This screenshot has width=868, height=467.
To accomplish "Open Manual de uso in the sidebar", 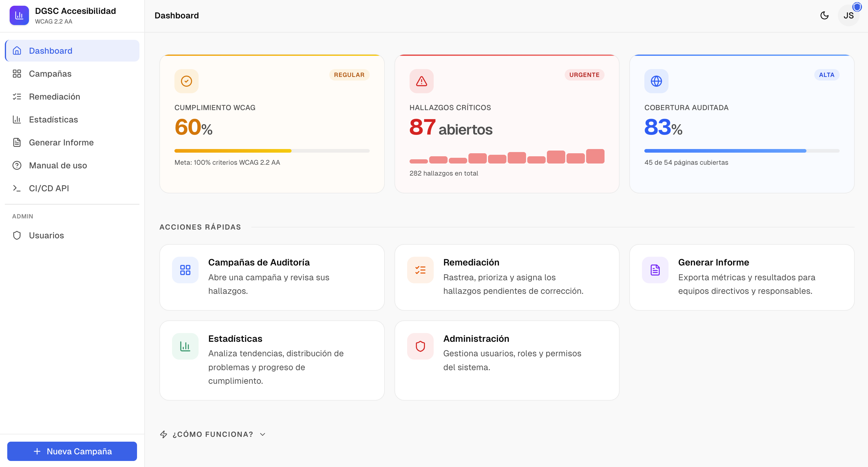I will coord(72,165).
